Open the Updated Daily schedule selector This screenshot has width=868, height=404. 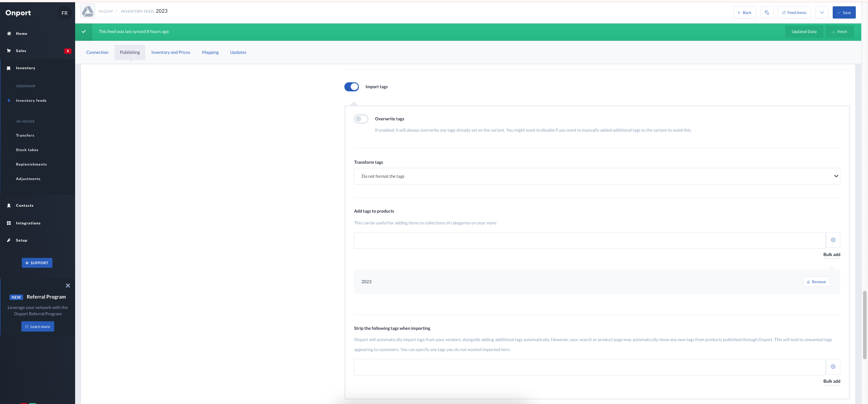pos(804,32)
